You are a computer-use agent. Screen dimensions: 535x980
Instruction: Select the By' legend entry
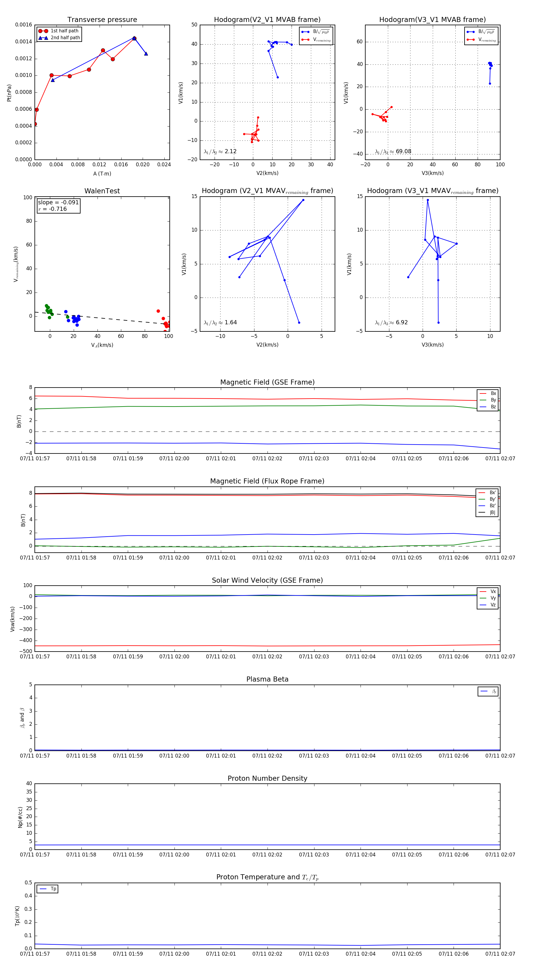[487, 499]
